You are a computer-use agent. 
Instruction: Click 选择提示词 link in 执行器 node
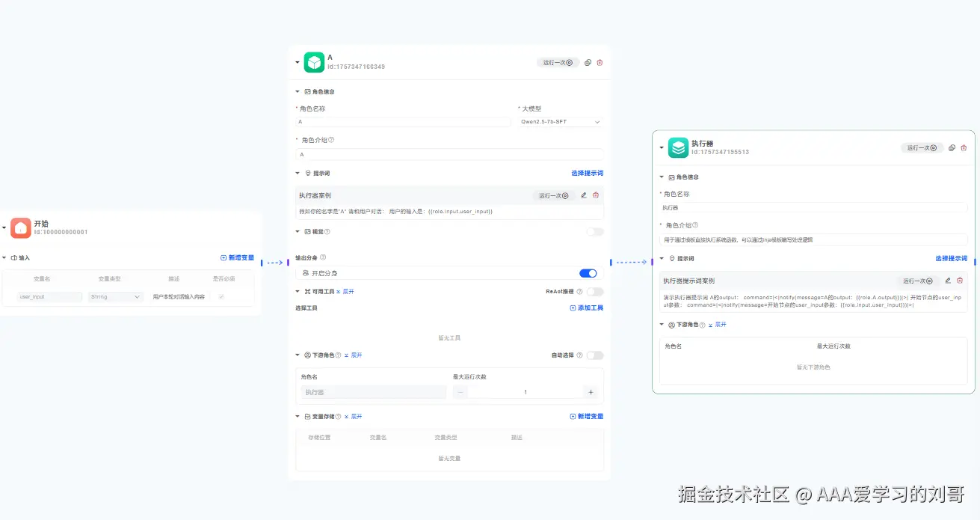click(x=951, y=258)
